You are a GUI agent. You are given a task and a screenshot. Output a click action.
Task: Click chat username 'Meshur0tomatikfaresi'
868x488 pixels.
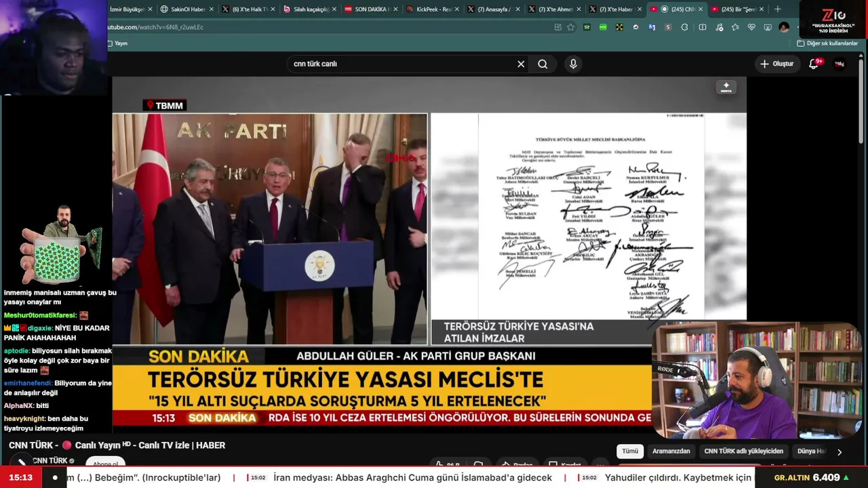(40, 315)
